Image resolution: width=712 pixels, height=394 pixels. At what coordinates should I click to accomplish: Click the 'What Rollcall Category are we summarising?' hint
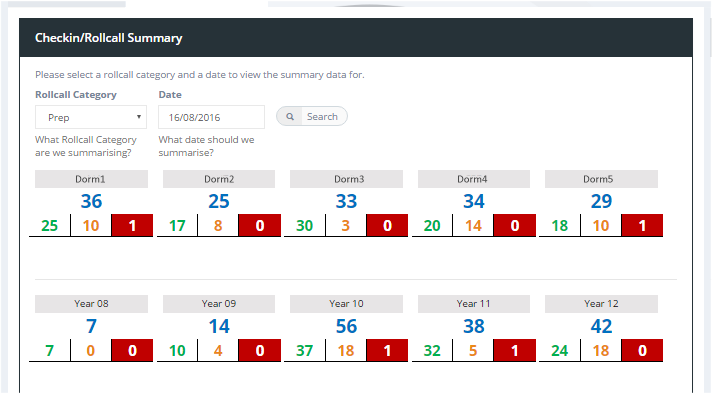point(86,146)
